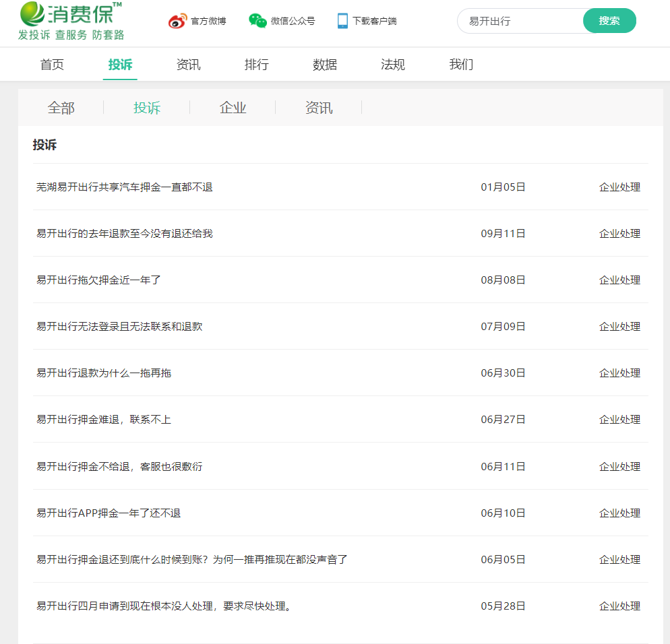Open the Weibo icon for 官方微博
670x644 pixels.
pyautogui.click(x=177, y=21)
